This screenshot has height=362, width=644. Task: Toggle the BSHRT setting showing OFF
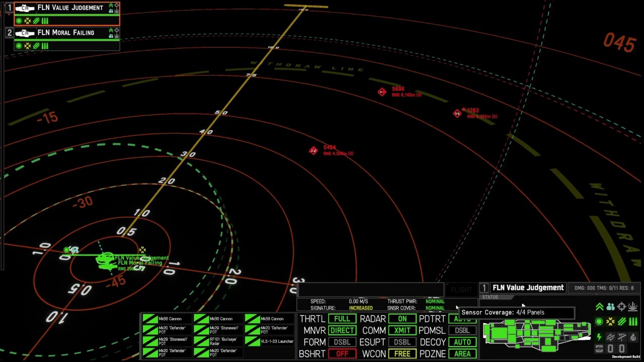[x=342, y=354]
